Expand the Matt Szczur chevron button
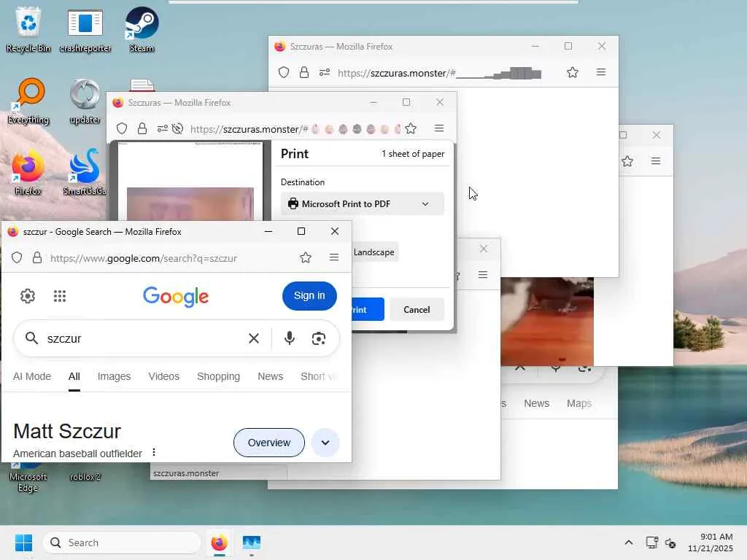The width and height of the screenshot is (747, 560). [325, 443]
